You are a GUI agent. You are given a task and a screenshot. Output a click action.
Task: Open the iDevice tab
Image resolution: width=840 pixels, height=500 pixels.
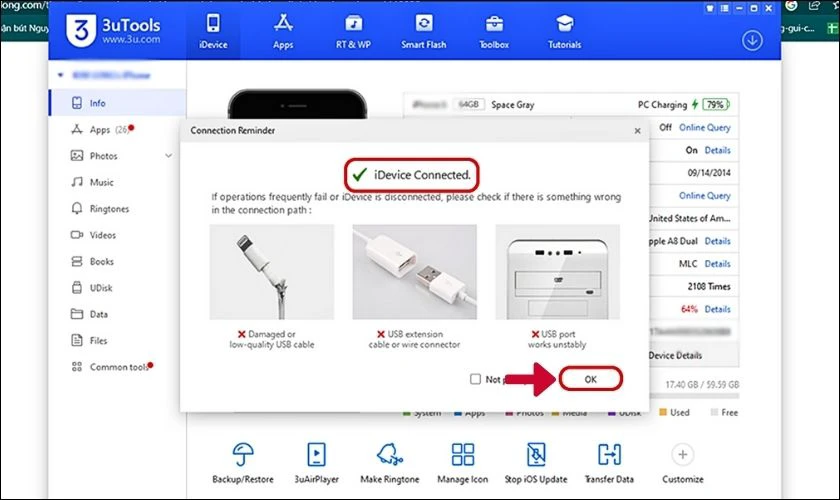tap(213, 31)
